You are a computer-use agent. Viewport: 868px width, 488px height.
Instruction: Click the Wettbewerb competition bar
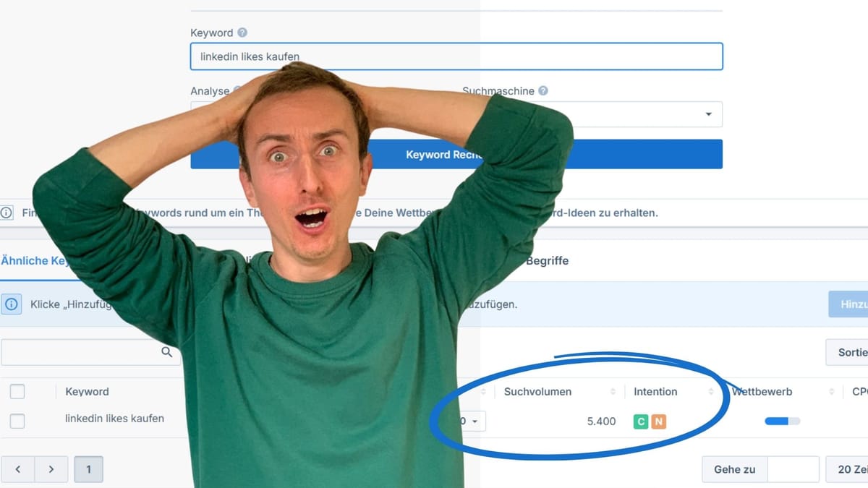click(x=782, y=421)
